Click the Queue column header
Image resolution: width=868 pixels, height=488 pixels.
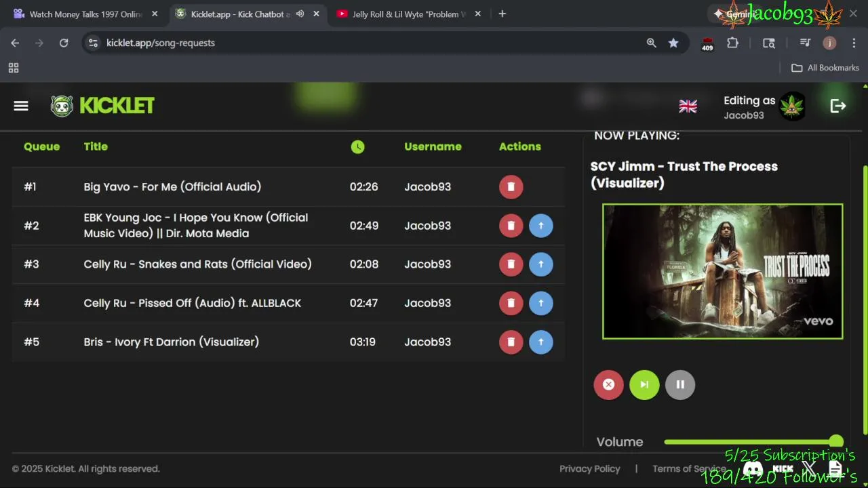tap(42, 146)
